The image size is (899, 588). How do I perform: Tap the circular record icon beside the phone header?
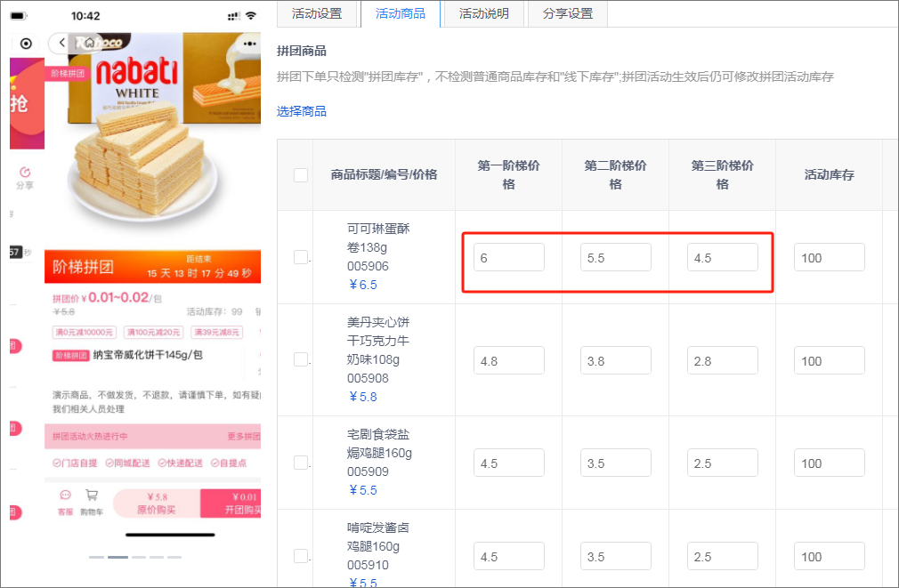click(x=26, y=44)
